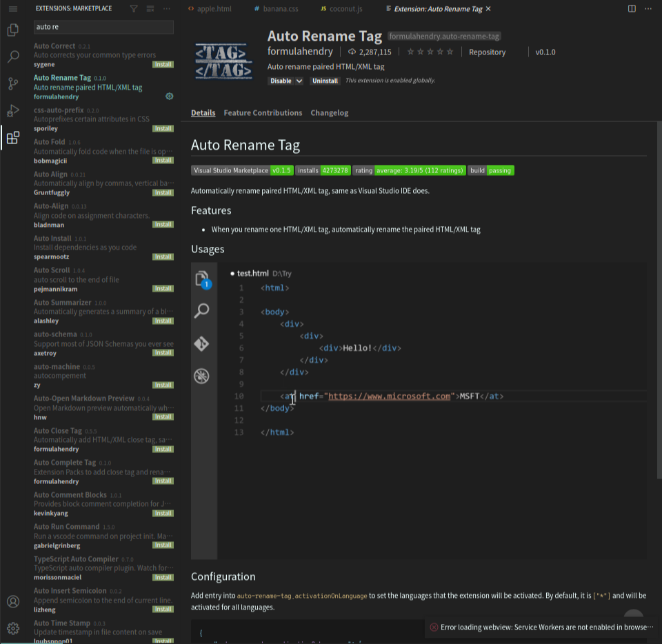
Task: Click the build passing badge
Action: [491, 170]
